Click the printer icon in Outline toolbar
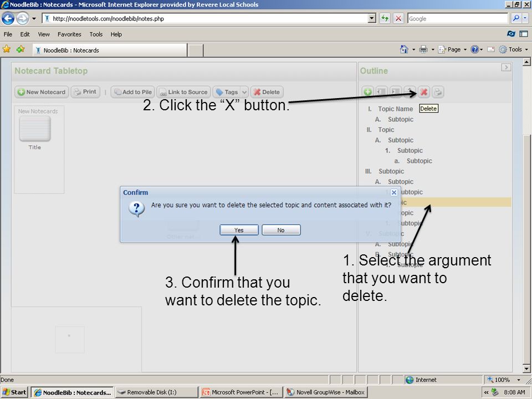The image size is (532, 399). pyautogui.click(x=438, y=92)
